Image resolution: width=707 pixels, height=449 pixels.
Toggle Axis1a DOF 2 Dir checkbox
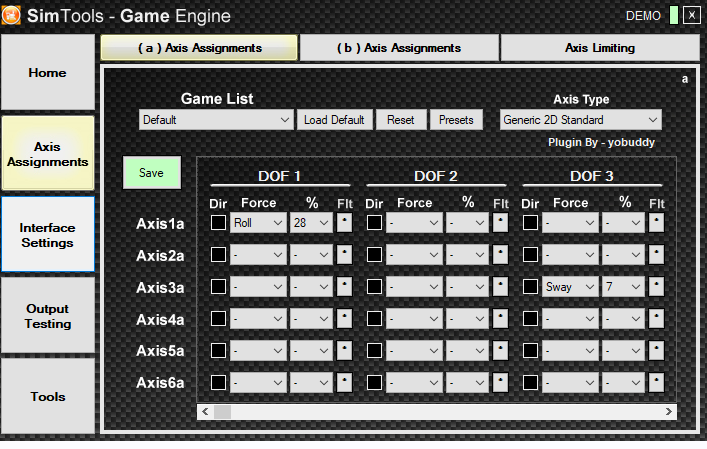374,223
